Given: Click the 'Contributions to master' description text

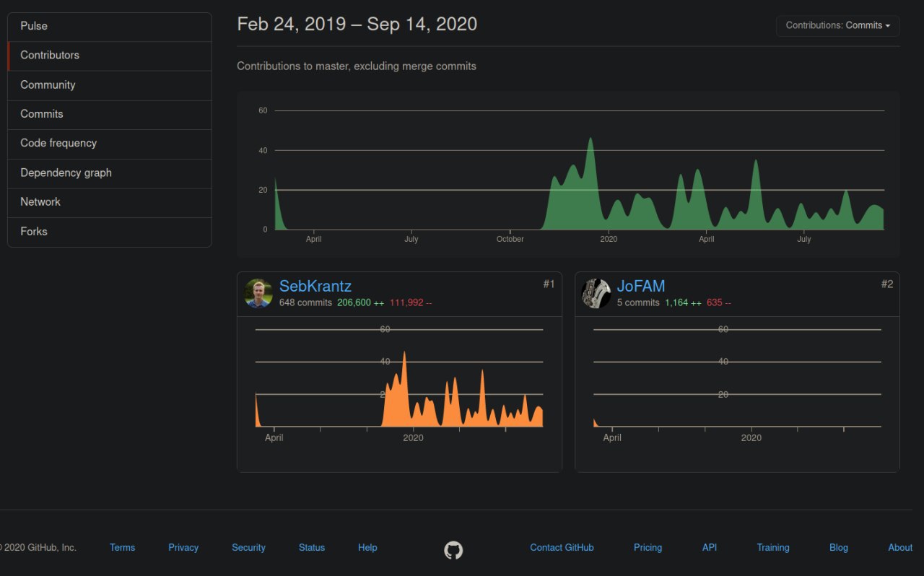Looking at the screenshot, I should [357, 66].
